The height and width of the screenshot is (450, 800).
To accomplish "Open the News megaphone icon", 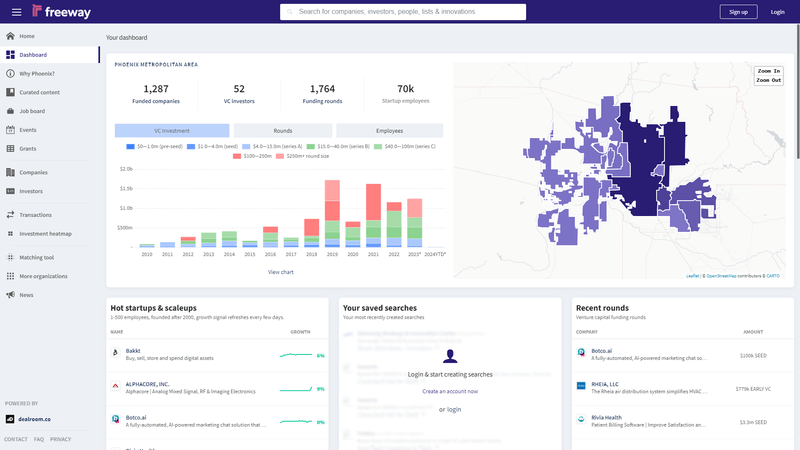I will 10,295.
